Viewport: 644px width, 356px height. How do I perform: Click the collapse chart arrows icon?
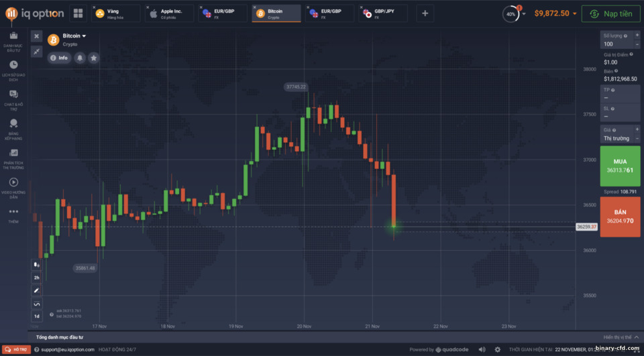(x=36, y=52)
